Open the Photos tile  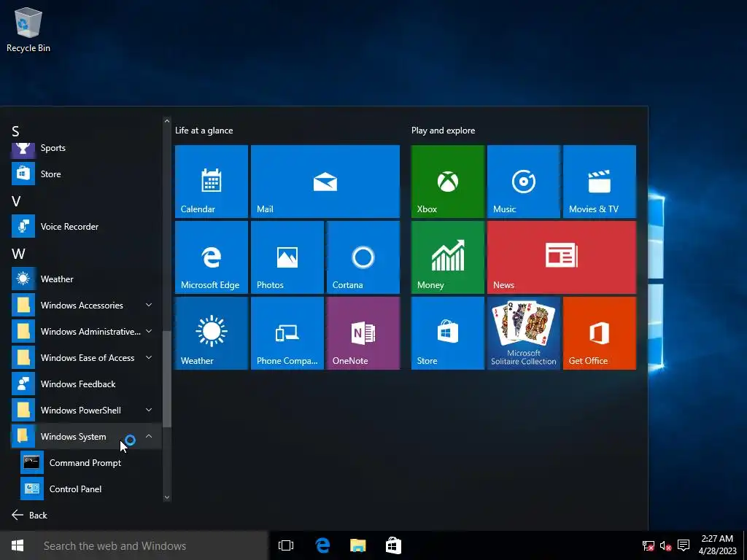(x=287, y=257)
